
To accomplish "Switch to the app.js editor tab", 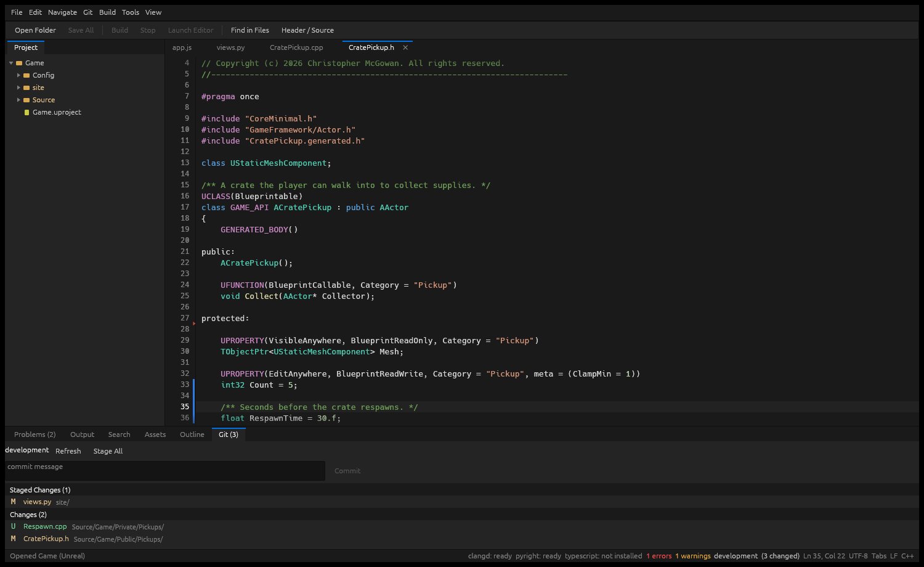I will pyautogui.click(x=182, y=47).
